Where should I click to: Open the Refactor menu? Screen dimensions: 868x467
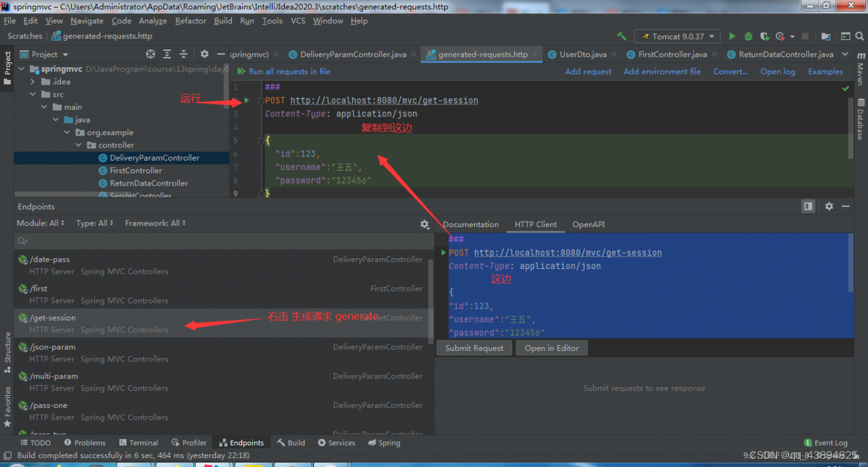tap(191, 20)
